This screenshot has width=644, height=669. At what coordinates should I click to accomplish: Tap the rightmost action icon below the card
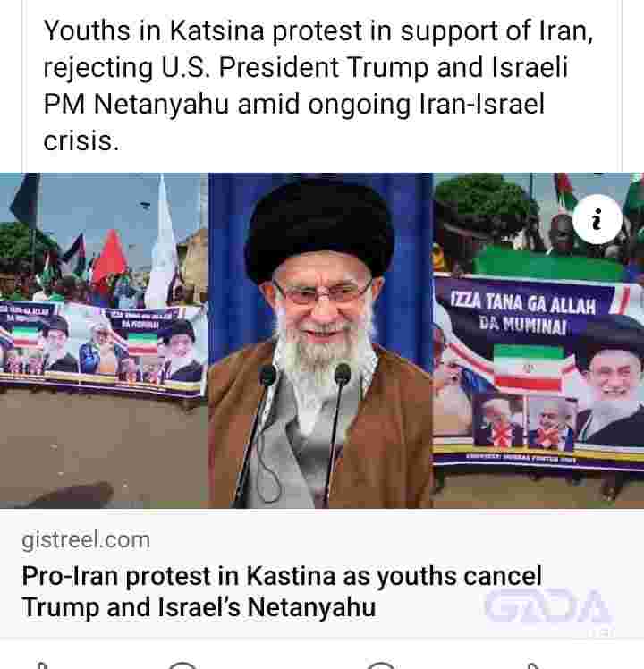click(x=532, y=665)
